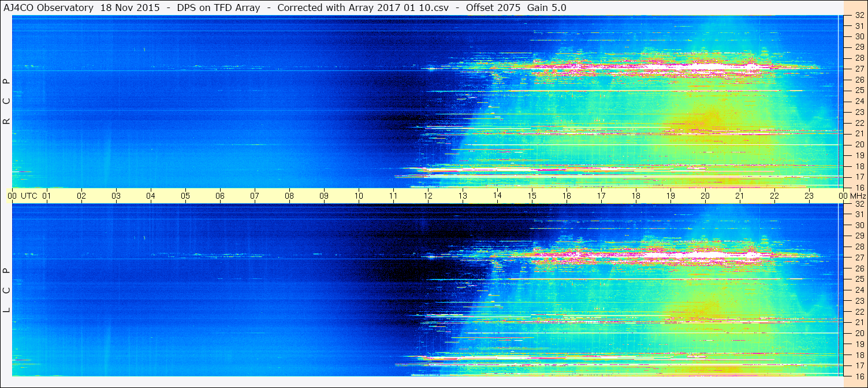
Task: Select hour 08 on the time axis
Action: point(289,196)
